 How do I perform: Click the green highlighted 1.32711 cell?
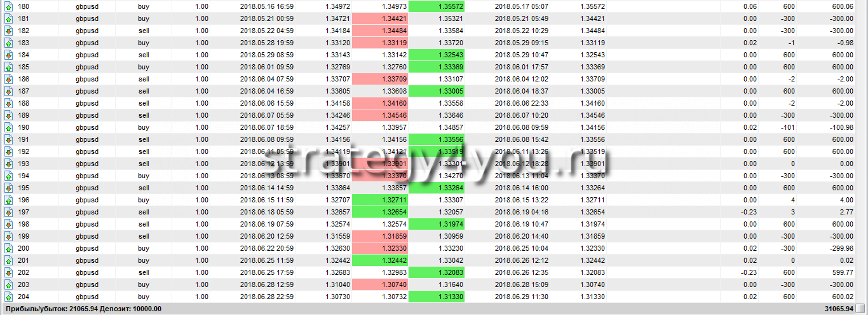(379, 200)
